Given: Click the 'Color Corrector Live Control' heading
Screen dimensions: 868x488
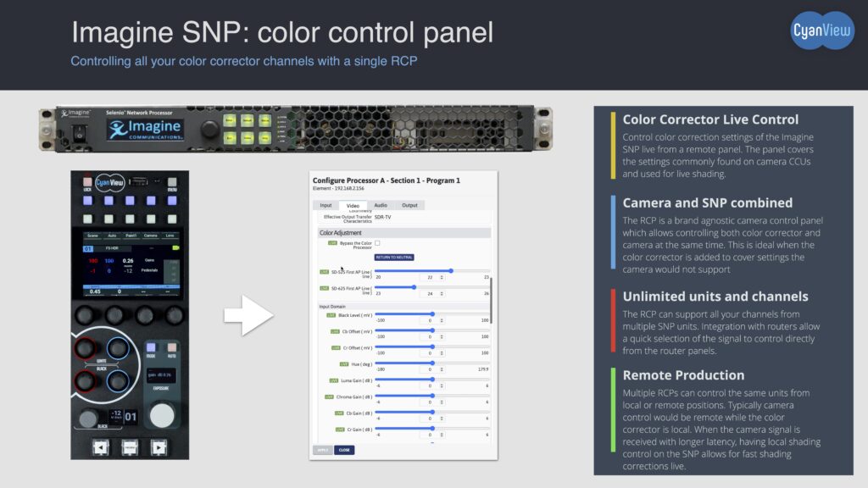Looking at the screenshot, I should click(710, 119).
